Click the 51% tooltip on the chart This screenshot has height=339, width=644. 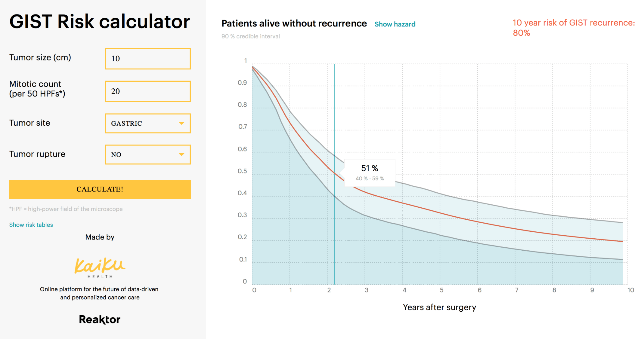point(369,173)
